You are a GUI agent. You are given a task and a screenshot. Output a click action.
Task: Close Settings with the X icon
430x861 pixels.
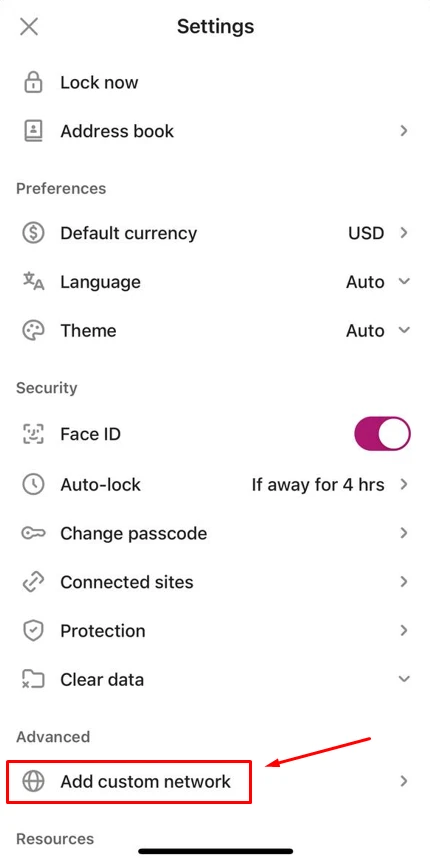29,26
